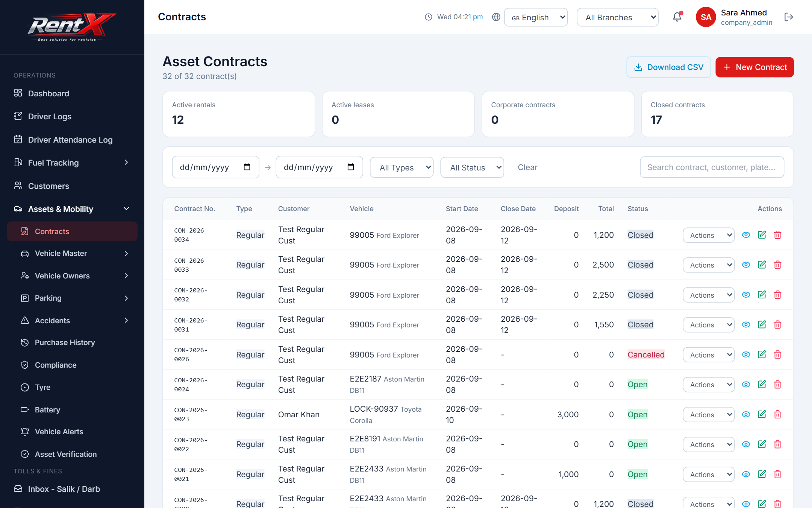Open the All Status filter

pyautogui.click(x=472, y=167)
